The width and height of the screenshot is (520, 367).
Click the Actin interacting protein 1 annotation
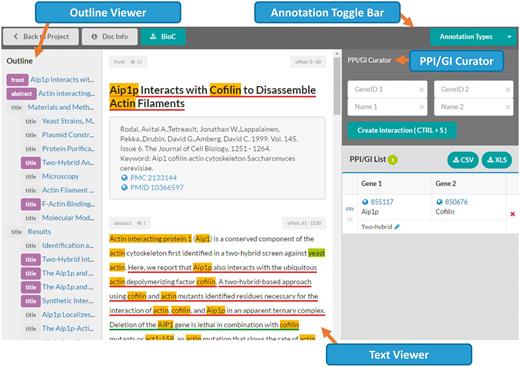[x=151, y=239]
